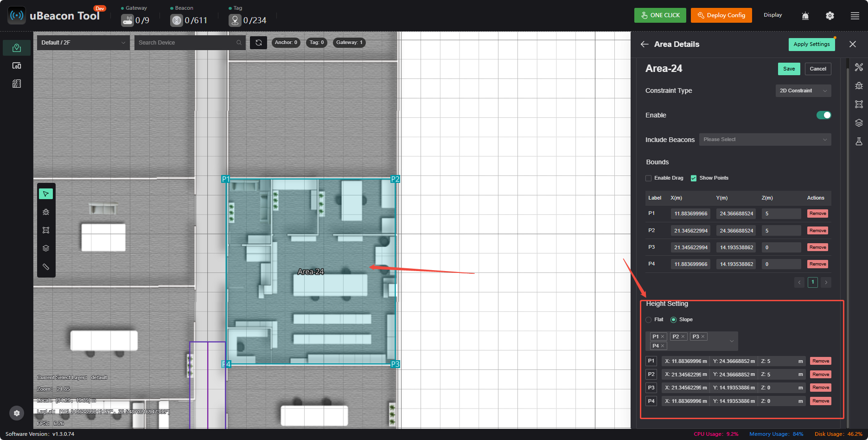
Task: Open the Default / 2F floor dropdown
Action: pos(83,43)
